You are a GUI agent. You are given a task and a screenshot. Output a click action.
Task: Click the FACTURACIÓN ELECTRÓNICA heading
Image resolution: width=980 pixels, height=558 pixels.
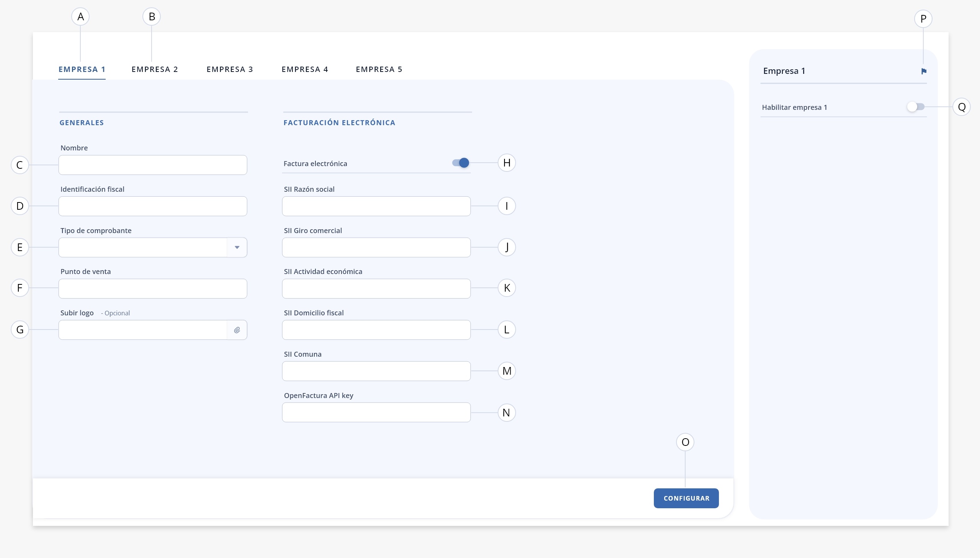[339, 122]
